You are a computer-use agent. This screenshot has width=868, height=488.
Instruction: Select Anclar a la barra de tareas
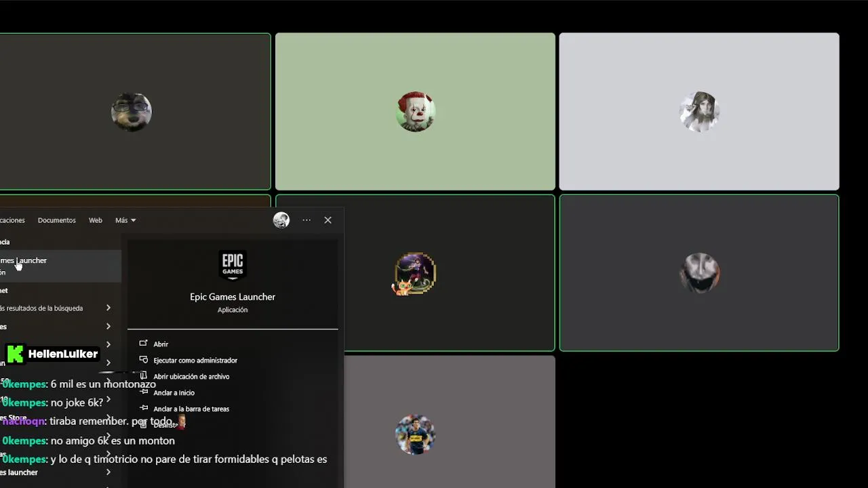coord(191,409)
